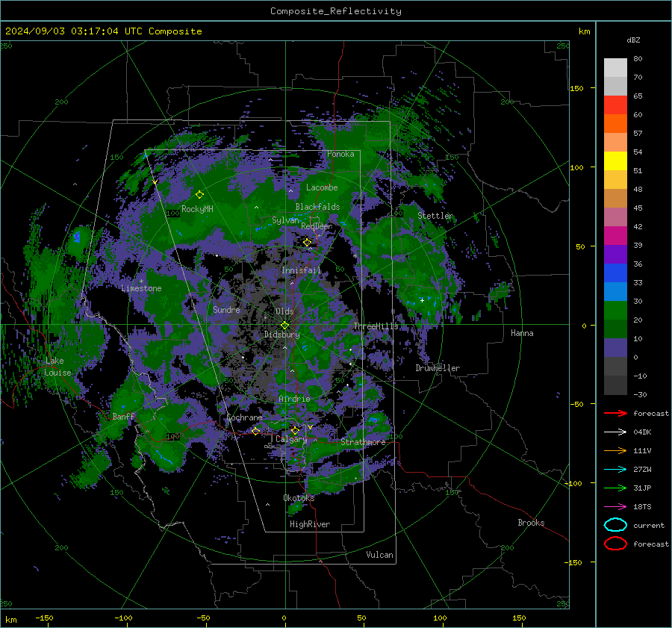Click the Lake Louise label on map

coord(57,367)
